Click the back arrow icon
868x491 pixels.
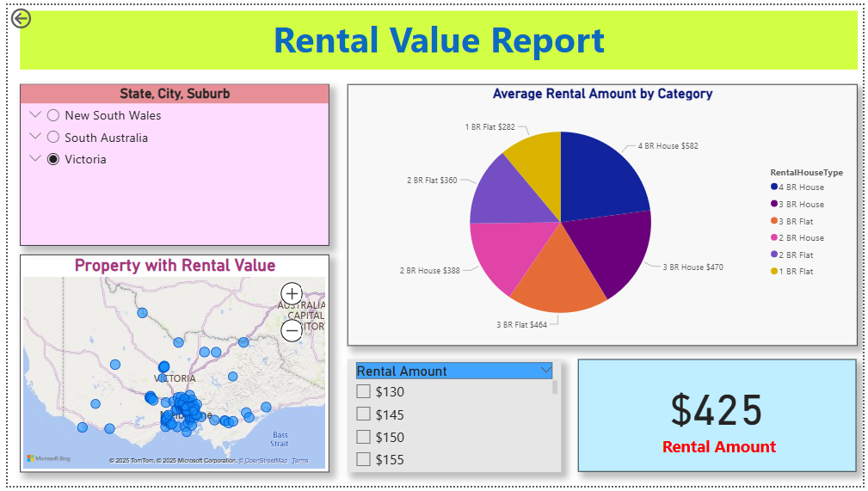21,18
